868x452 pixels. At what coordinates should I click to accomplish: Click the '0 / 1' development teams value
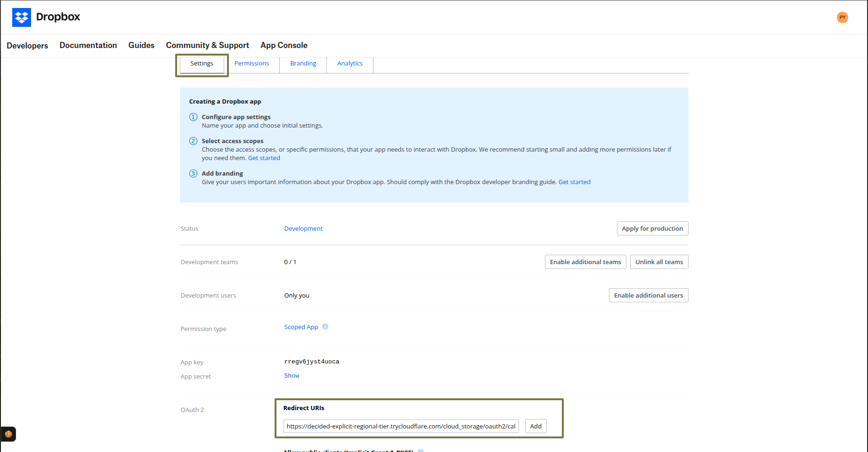coord(290,262)
